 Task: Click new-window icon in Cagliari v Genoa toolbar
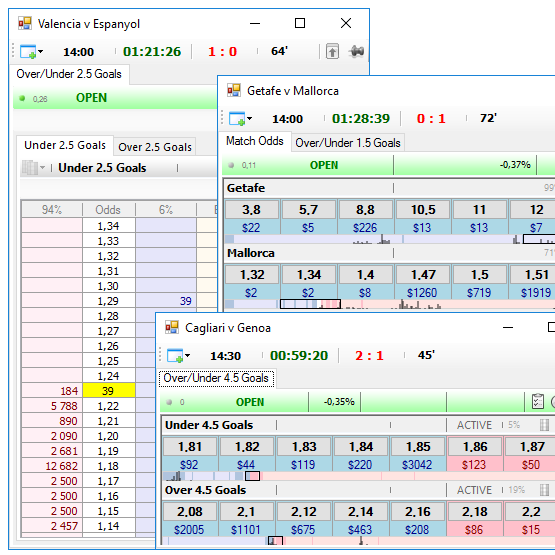click(x=175, y=356)
